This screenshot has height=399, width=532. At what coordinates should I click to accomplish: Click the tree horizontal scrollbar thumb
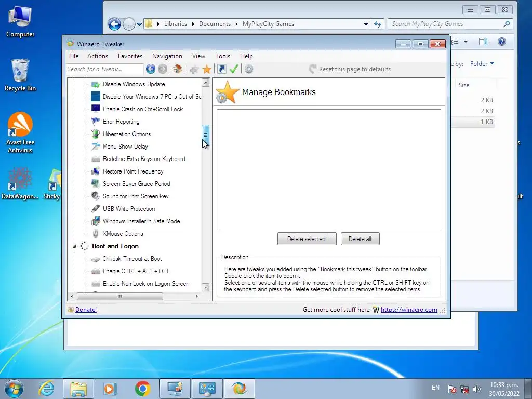[x=120, y=296]
